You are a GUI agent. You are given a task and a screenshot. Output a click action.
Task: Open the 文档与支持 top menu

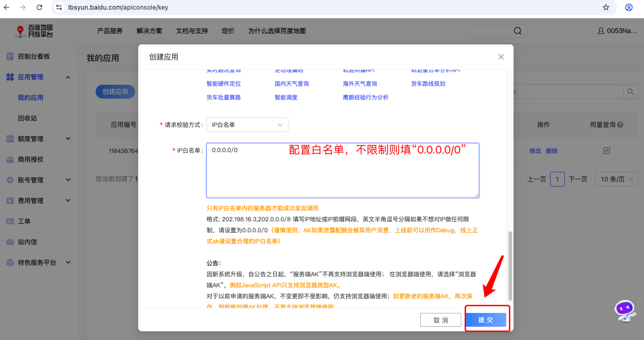click(192, 31)
